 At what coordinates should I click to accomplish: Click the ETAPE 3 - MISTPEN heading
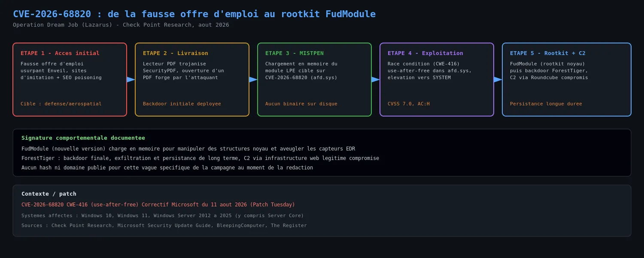point(295,53)
